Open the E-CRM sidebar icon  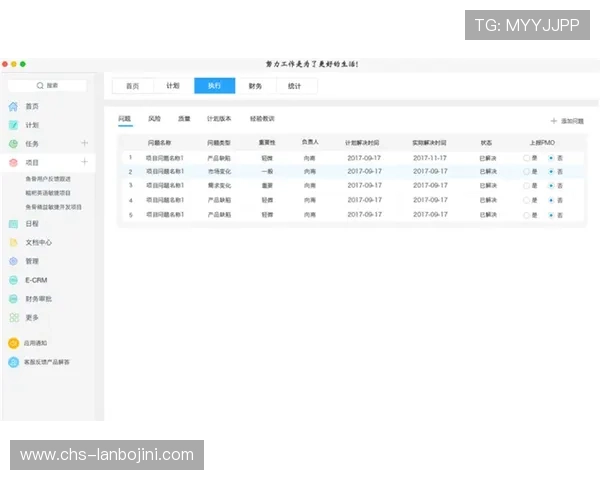tap(13, 280)
